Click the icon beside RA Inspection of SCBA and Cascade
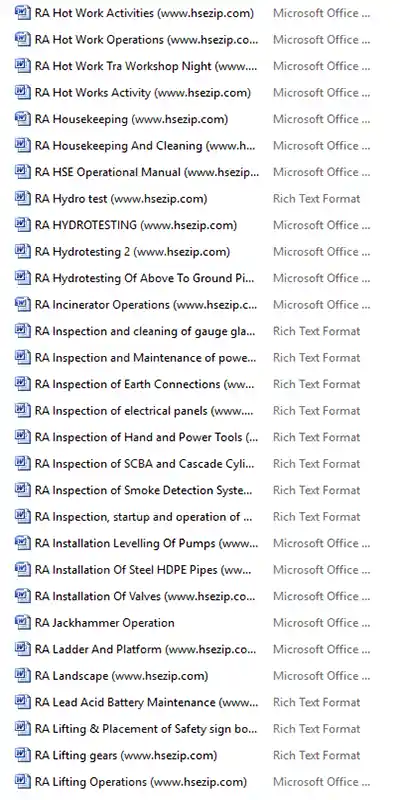400x800 pixels. [23, 463]
